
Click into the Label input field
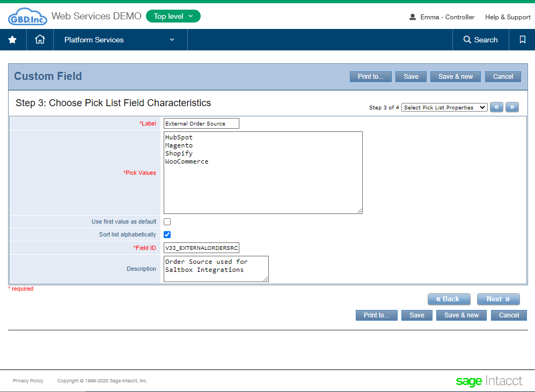coord(201,123)
